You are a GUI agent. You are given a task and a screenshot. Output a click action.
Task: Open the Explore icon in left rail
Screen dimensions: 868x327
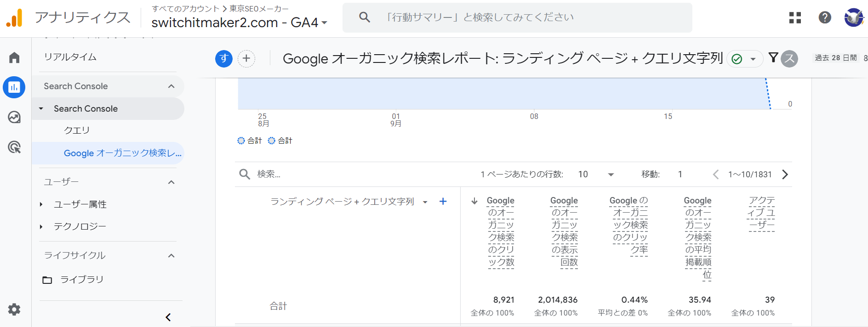point(14,117)
